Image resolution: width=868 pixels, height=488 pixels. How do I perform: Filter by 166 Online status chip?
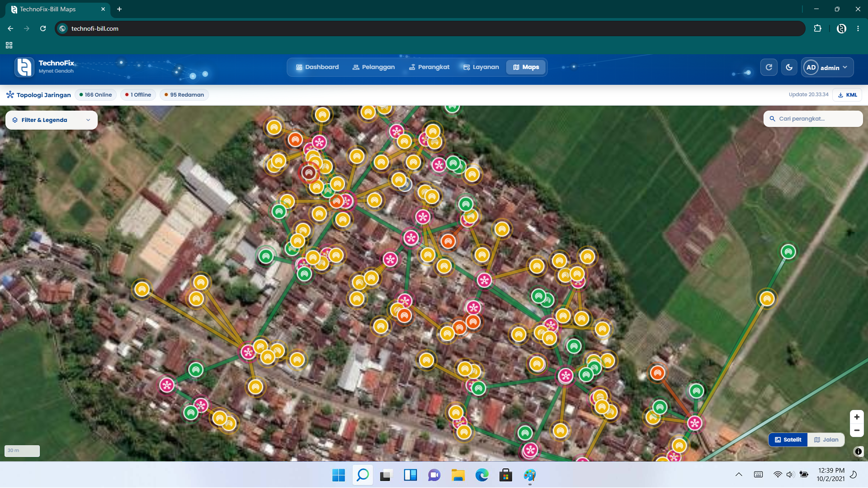tap(95, 95)
